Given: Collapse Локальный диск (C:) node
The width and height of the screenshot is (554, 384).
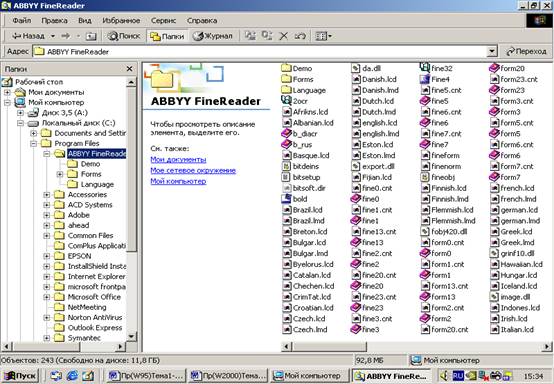Looking at the screenshot, I should (20, 123).
